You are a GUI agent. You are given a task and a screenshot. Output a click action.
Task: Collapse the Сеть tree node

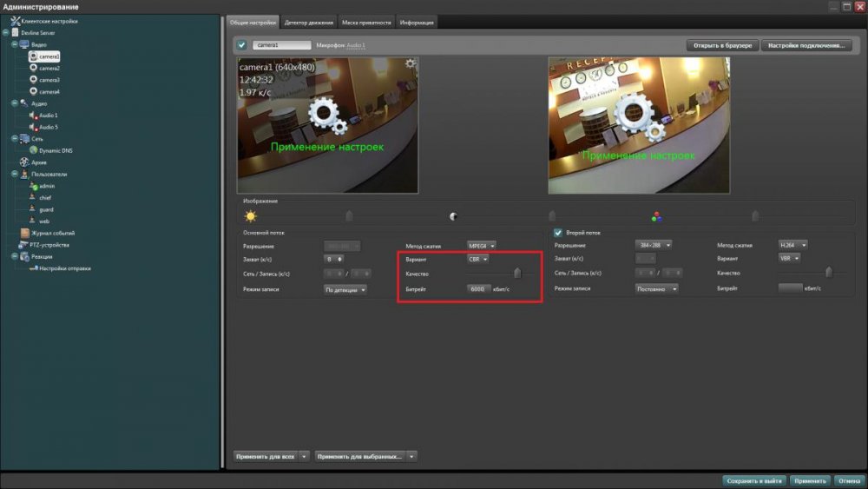15,138
